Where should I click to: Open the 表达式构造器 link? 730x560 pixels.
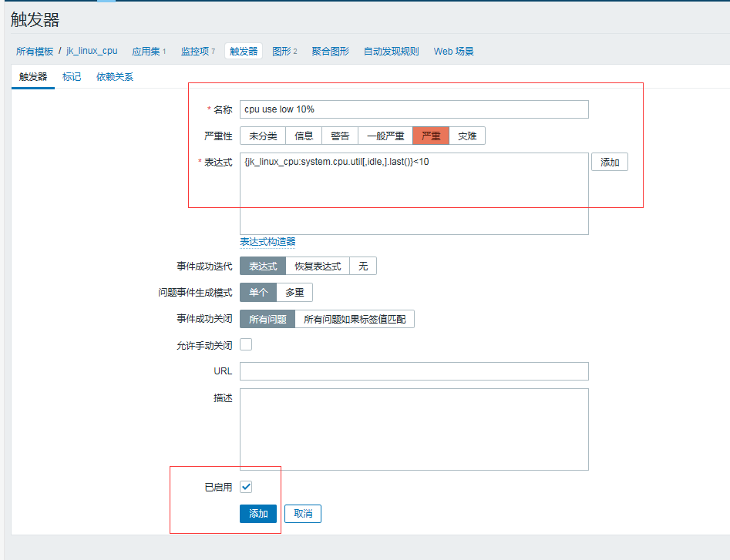point(267,242)
